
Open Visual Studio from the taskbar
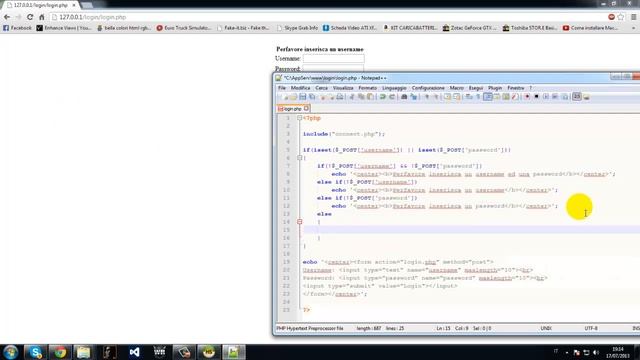134,352
